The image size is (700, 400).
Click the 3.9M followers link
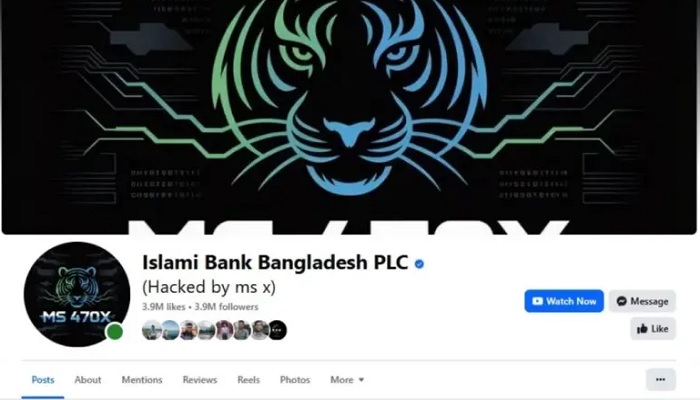click(226, 307)
